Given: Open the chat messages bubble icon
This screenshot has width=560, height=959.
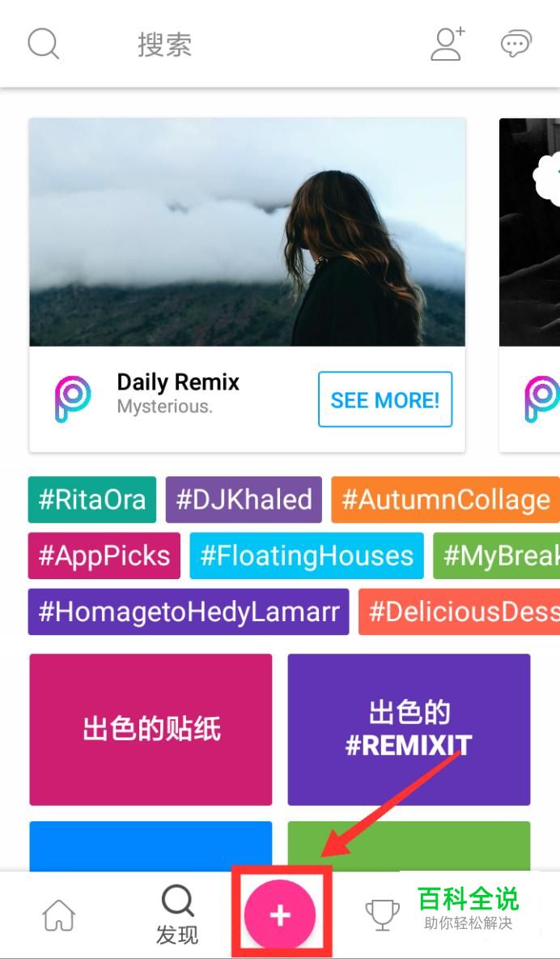Looking at the screenshot, I should [x=516, y=45].
